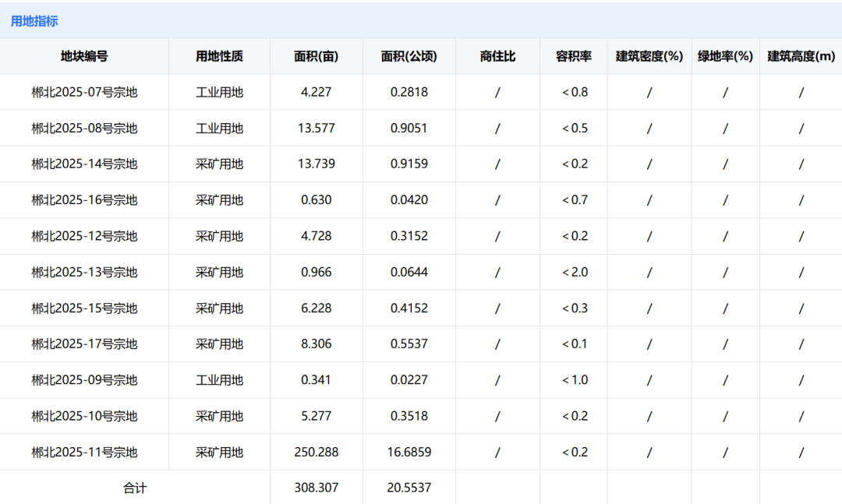This screenshot has height=504, width=842.
Task: Select the 郴北2025-11号宗地 row label
Action: click(84, 452)
